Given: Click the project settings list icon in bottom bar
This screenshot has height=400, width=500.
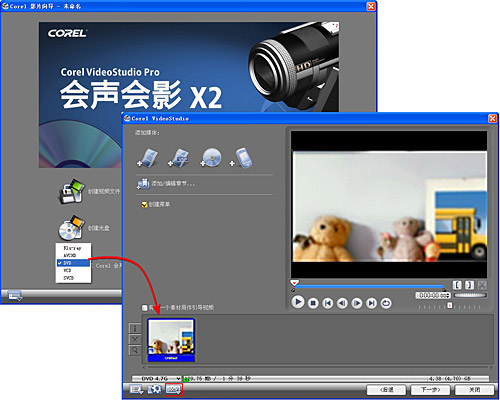Looking at the screenshot, I should (136, 390).
